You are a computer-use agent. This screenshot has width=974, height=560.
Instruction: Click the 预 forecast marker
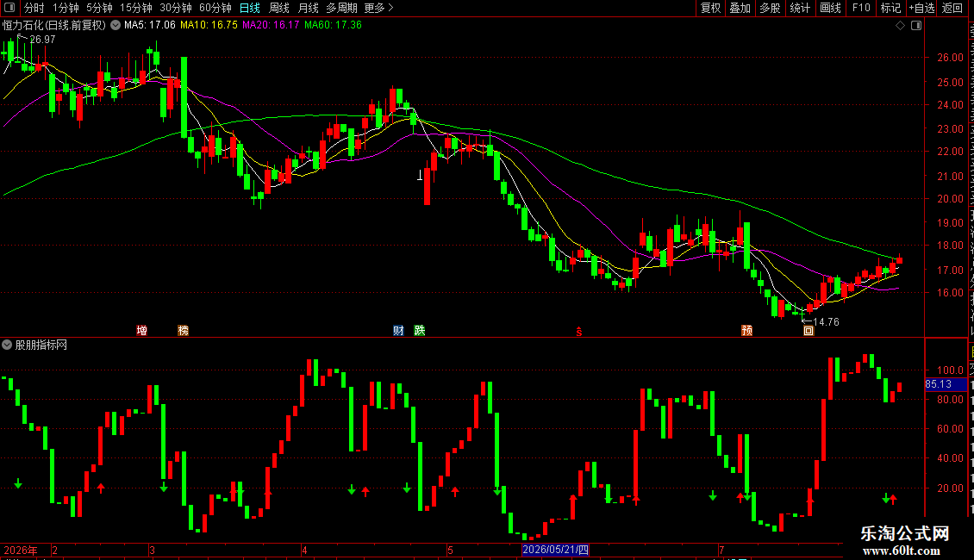746,330
